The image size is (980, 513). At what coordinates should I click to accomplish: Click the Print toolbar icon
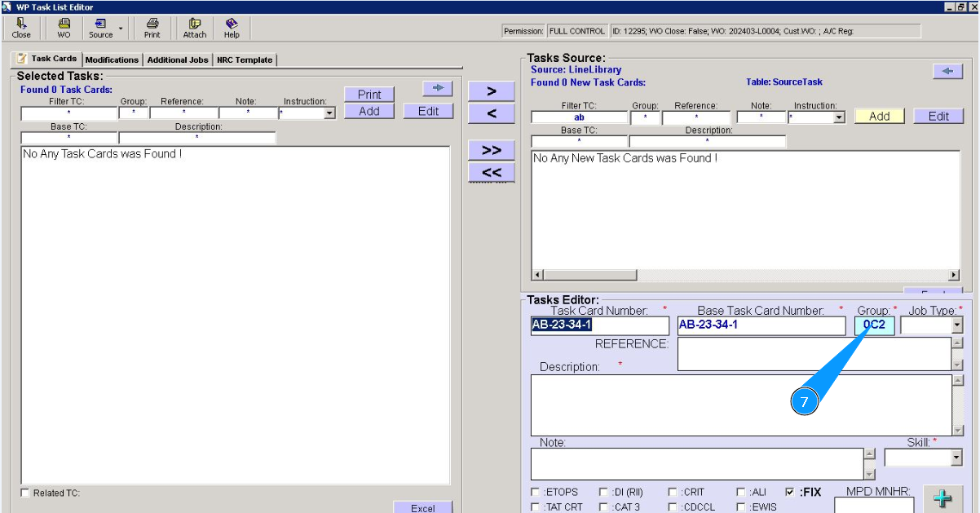coord(152,28)
